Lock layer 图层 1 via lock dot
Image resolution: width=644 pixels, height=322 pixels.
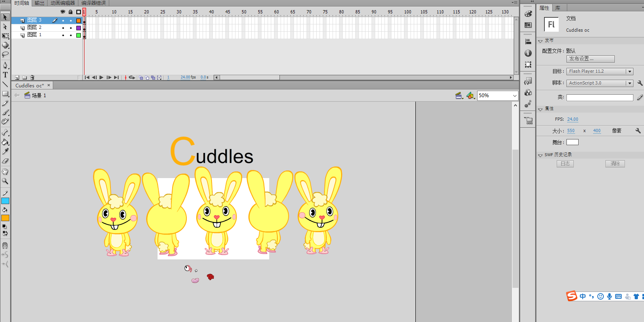pyautogui.click(x=71, y=35)
